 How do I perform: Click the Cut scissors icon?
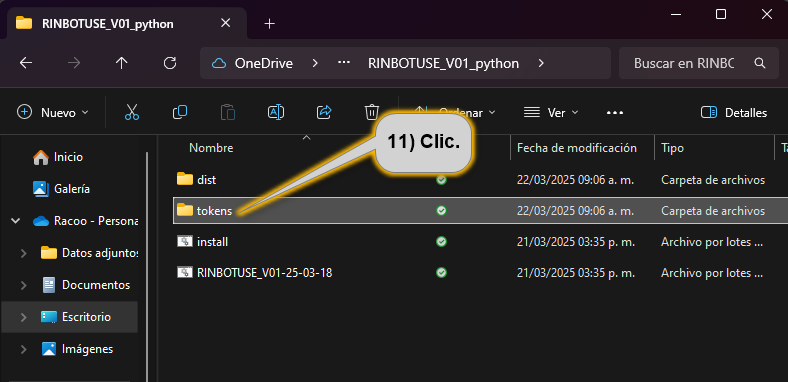tap(132, 113)
